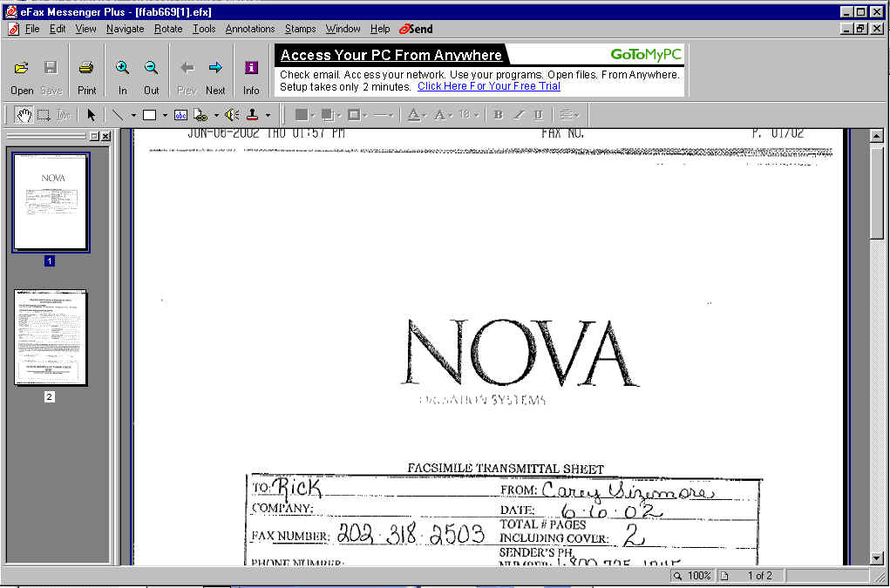Screen dimensions: 890x588
Task: Open the View menu
Action: tap(85, 29)
